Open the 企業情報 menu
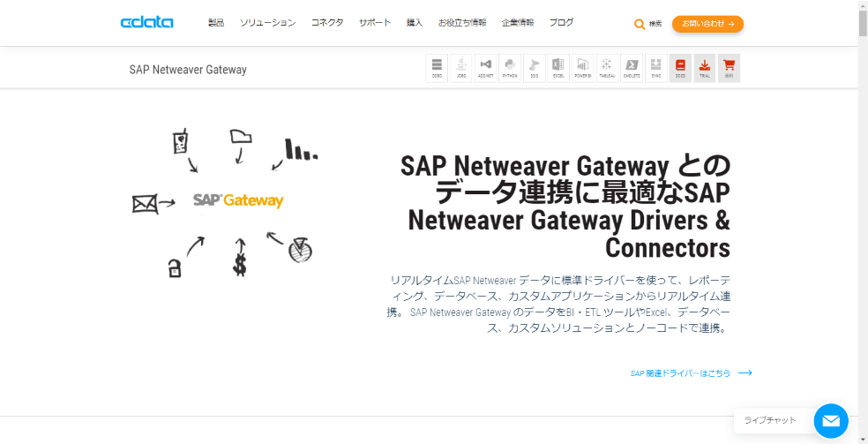Image resolution: width=868 pixels, height=444 pixels. pyautogui.click(x=518, y=23)
